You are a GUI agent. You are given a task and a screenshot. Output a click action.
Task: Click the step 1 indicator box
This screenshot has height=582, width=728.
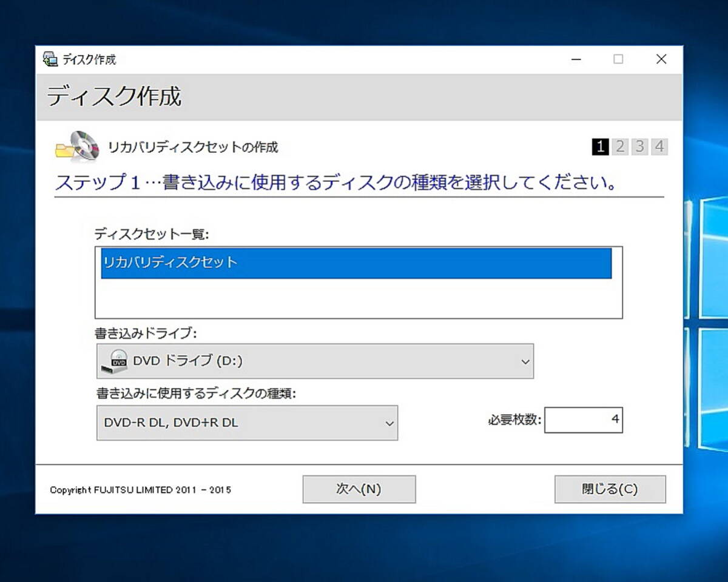point(600,147)
